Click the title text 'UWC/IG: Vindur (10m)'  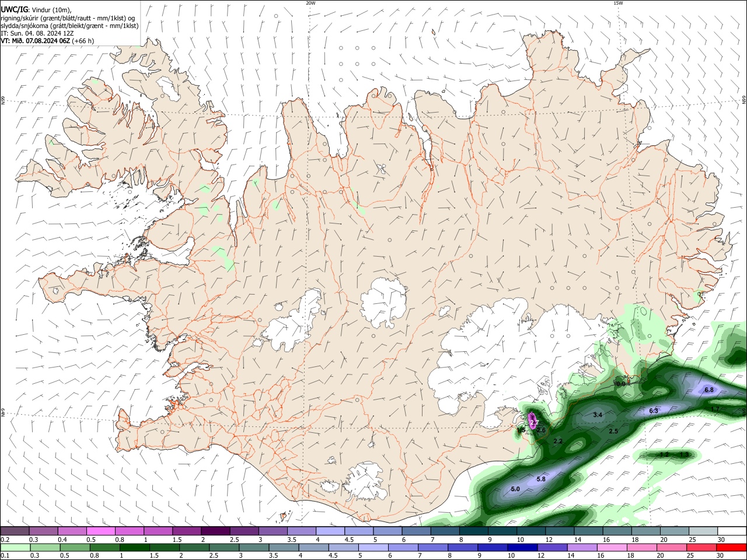pos(36,9)
